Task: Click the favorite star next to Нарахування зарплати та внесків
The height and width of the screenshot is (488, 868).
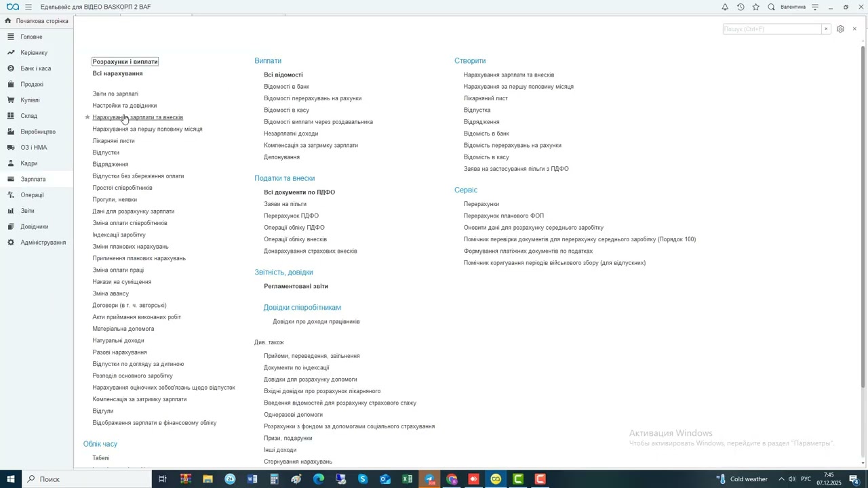Action: (87, 117)
